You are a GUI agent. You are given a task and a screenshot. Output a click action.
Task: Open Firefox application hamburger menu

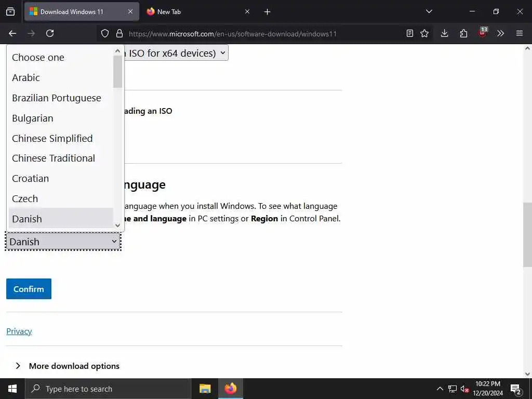tap(520, 33)
